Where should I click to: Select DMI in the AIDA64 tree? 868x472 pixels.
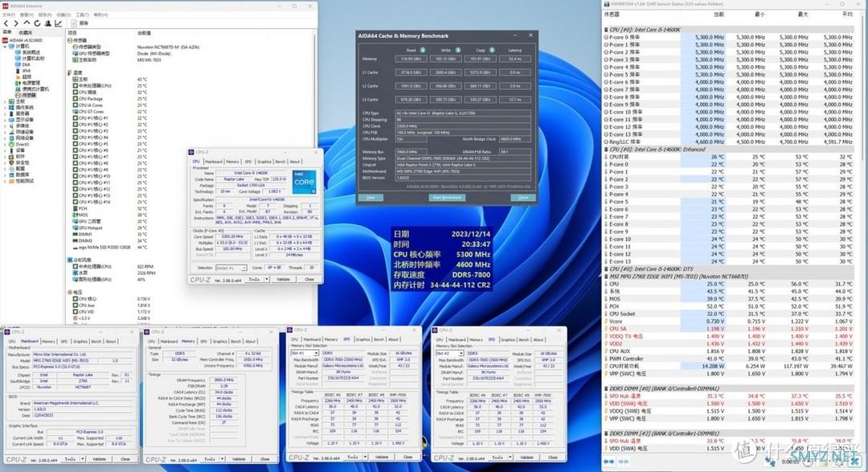tap(23, 65)
